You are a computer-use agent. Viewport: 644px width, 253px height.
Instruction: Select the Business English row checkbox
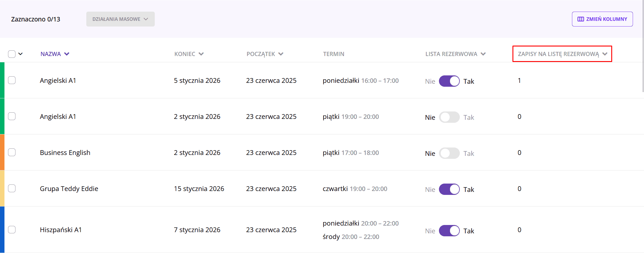coord(12,152)
